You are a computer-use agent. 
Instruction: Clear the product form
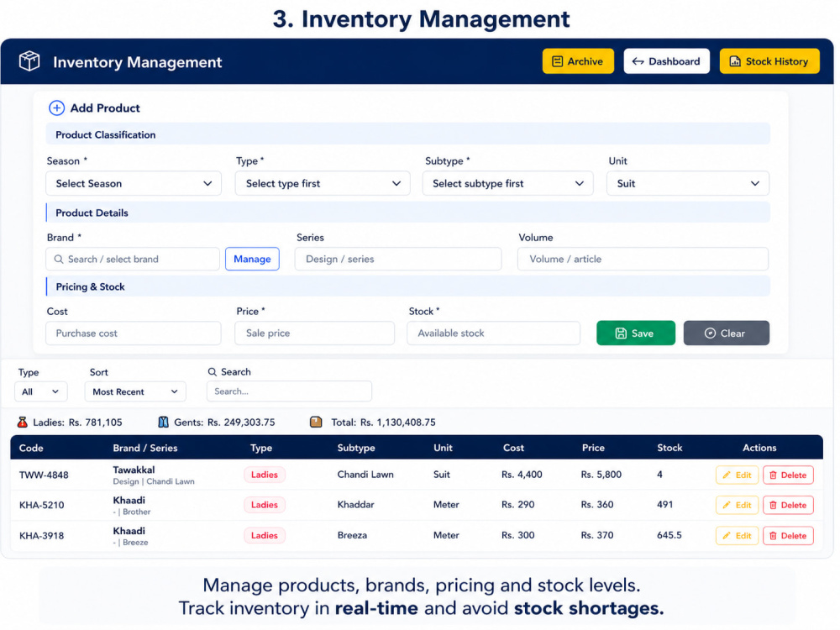tap(727, 333)
